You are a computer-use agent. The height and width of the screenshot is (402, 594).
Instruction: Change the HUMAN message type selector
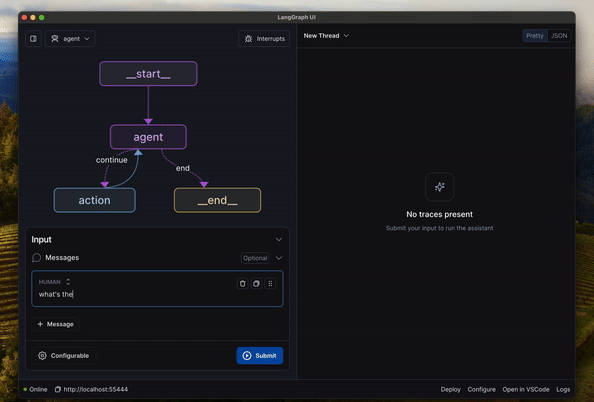pyautogui.click(x=54, y=282)
